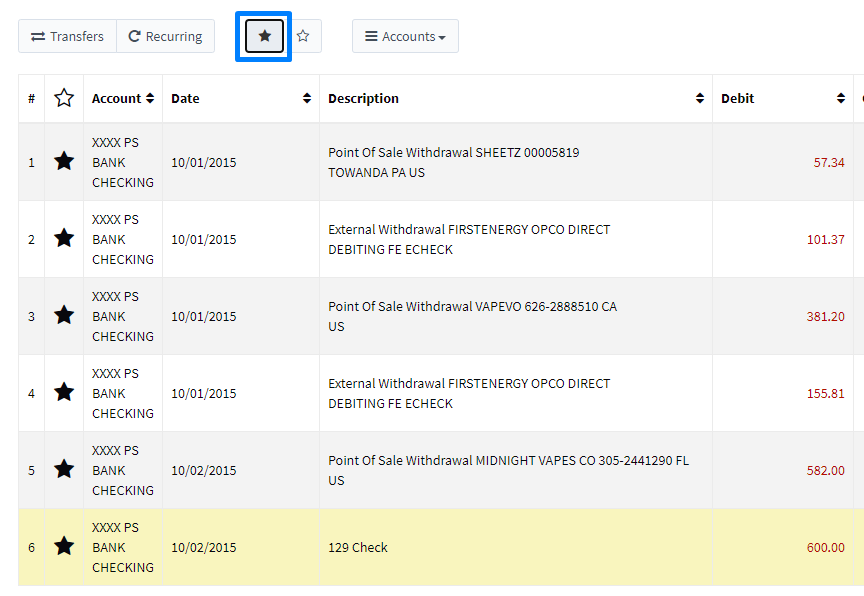
Task: Select the date of the VAPEVO row
Action: (204, 317)
